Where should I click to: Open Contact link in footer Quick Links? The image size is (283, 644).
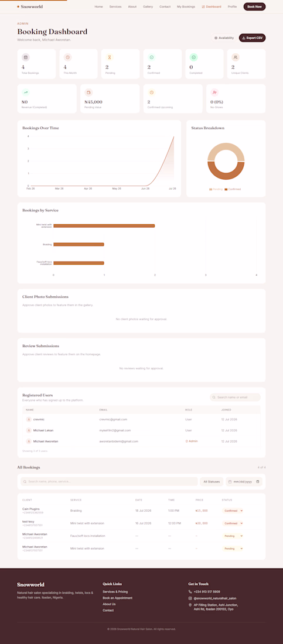coord(108,610)
